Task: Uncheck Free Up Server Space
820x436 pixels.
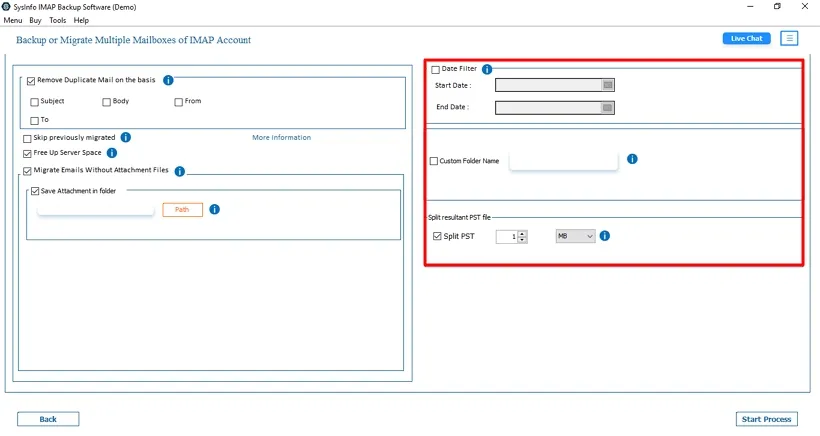Action: tap(27, 154)
